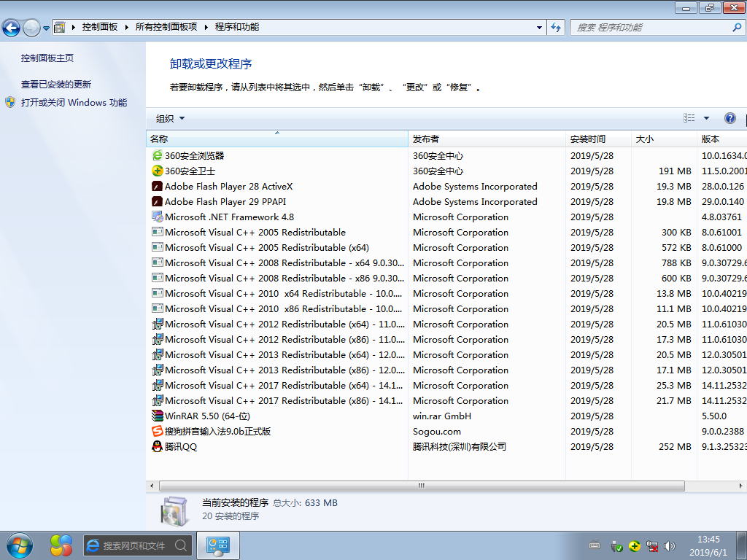Screen dimensions: 747x560
Task: Click icon of Visual C++ 2005 Redistributable (x64)
Action: tap(158, 247)
